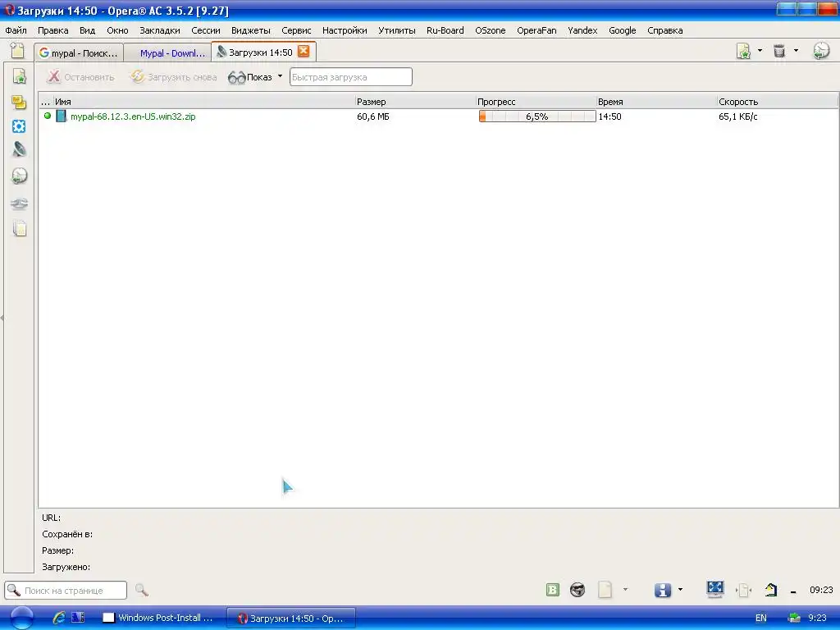Image resolution: width=840 pixels, height=630 pixels.
Task: Open the Сессии menu
Action: point(206,30)
